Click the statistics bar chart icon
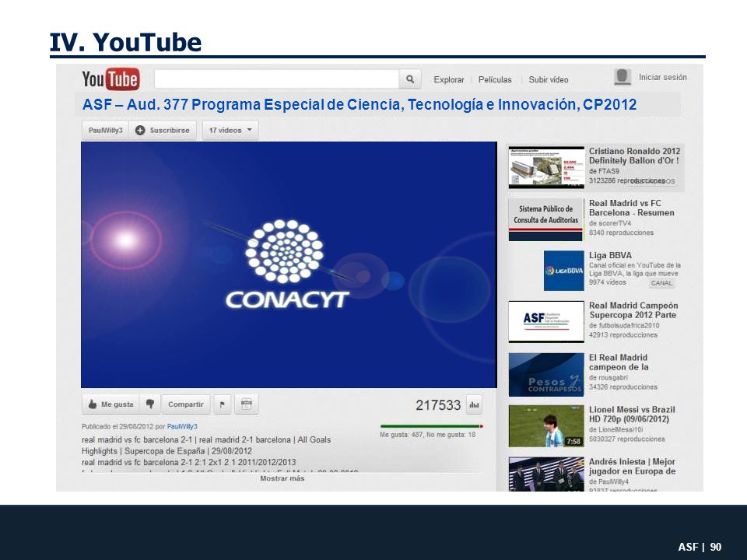This screenshot has height=560, width=747. (x=474, y=404)
